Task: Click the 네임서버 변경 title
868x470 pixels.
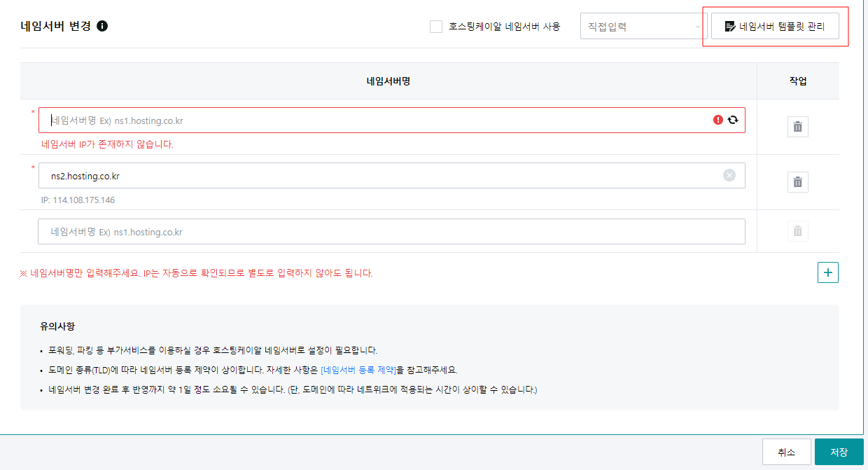Action: [56, 27]
